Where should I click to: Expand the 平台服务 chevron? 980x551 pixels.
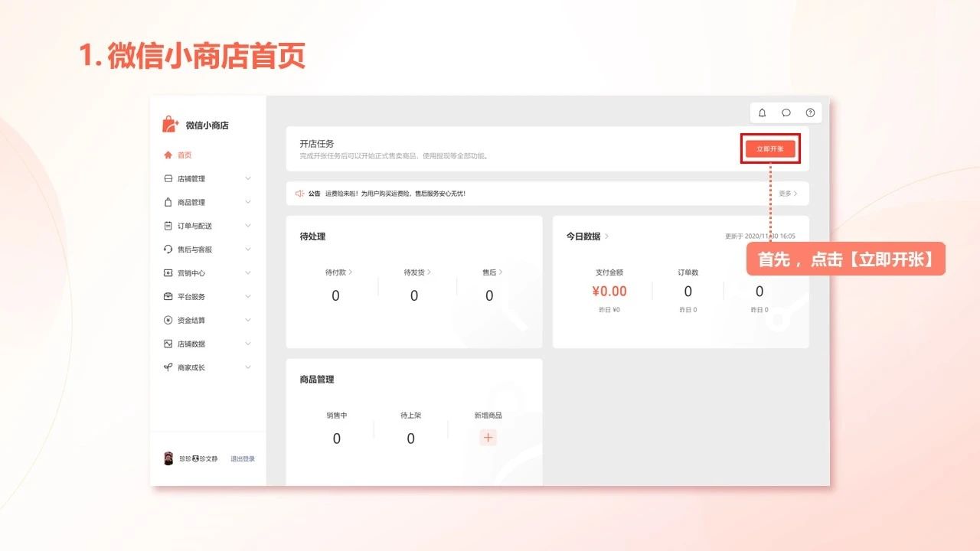tap(248, 296)
